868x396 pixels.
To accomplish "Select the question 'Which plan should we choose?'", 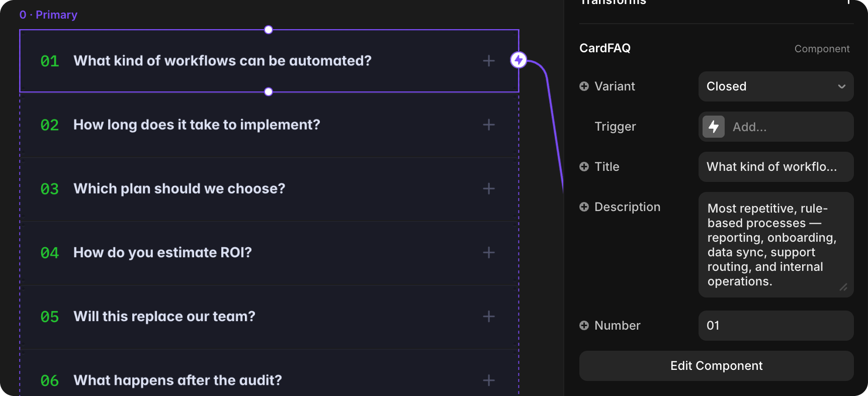I will coord(179,188).
